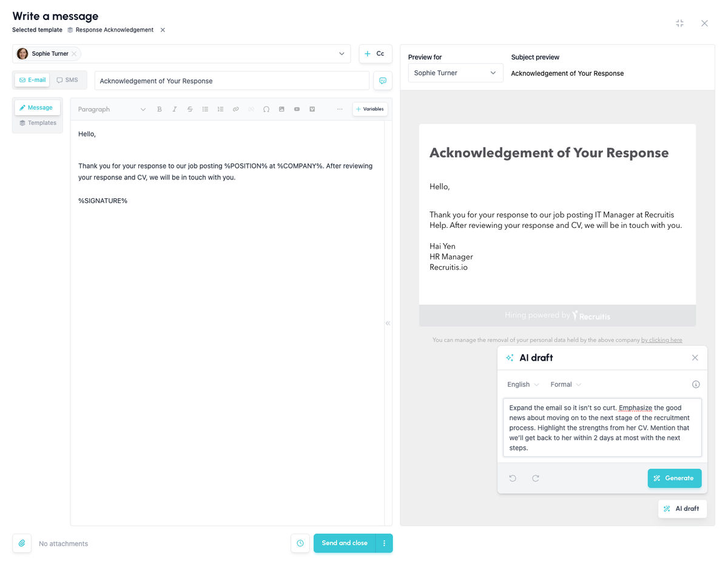The width and height of the screenshot is (728, 565).
Task: Add attachment with paperclip icon
Action: [22, 543]
